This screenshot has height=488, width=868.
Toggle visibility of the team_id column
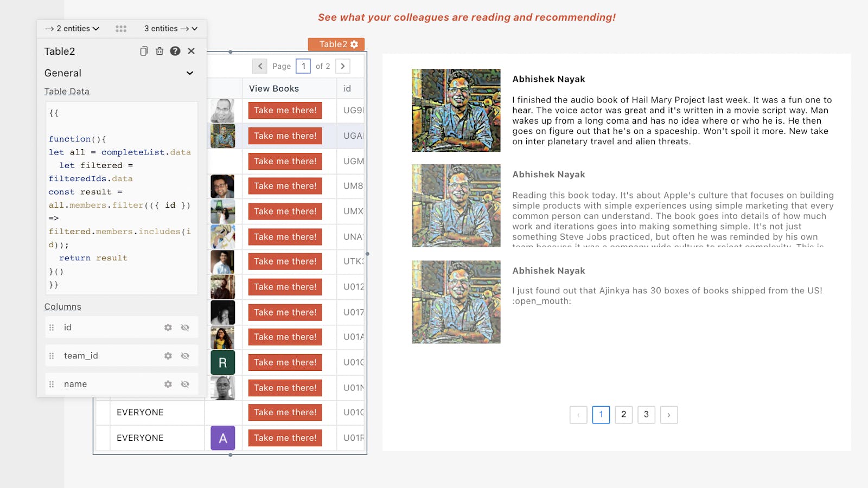(185, 356)
